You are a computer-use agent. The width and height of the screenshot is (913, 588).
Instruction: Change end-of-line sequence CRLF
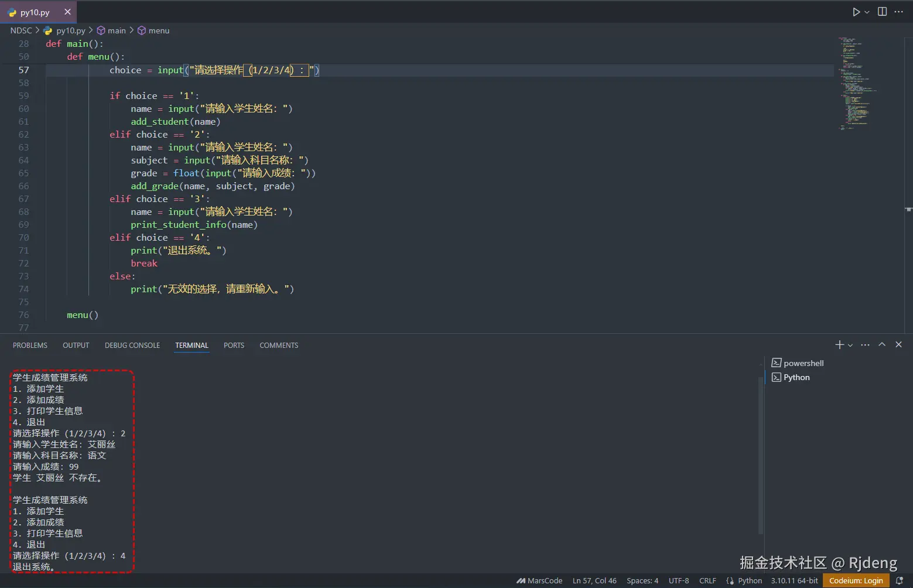(707, 580)
